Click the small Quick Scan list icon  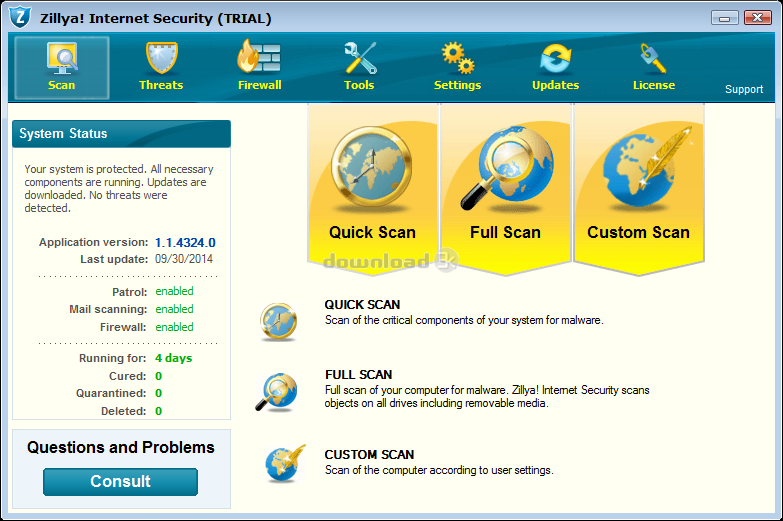279,322
